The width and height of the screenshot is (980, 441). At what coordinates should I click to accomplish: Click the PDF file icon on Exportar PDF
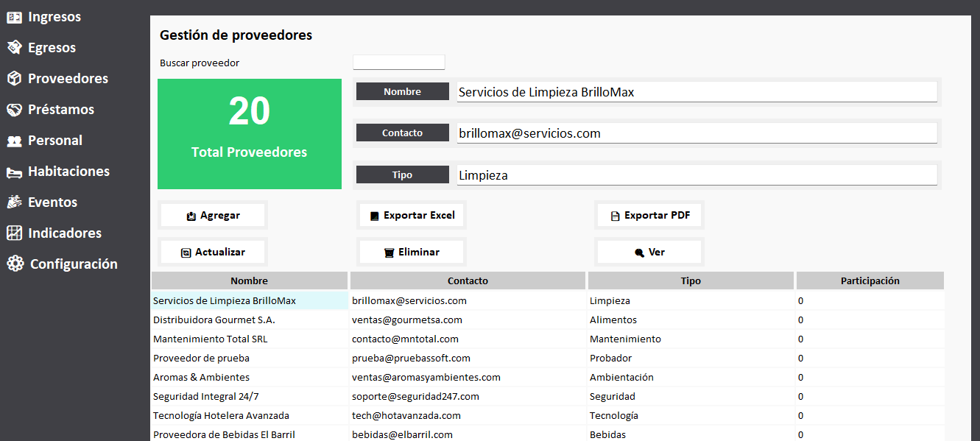pos(616,216)
